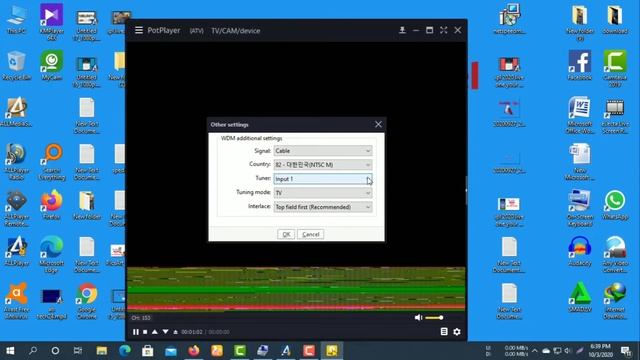Show hidden system tray icons chevron
640x360 pixels.
tap(535, 351)
